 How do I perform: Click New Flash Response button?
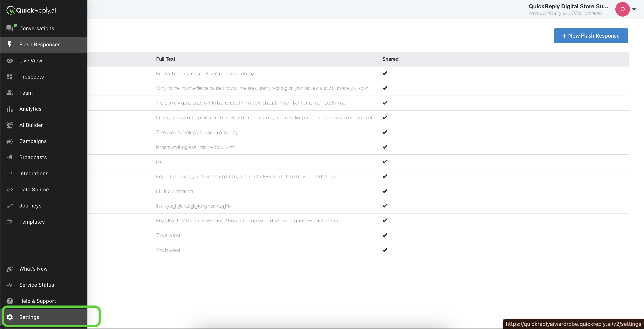(591, 36)
